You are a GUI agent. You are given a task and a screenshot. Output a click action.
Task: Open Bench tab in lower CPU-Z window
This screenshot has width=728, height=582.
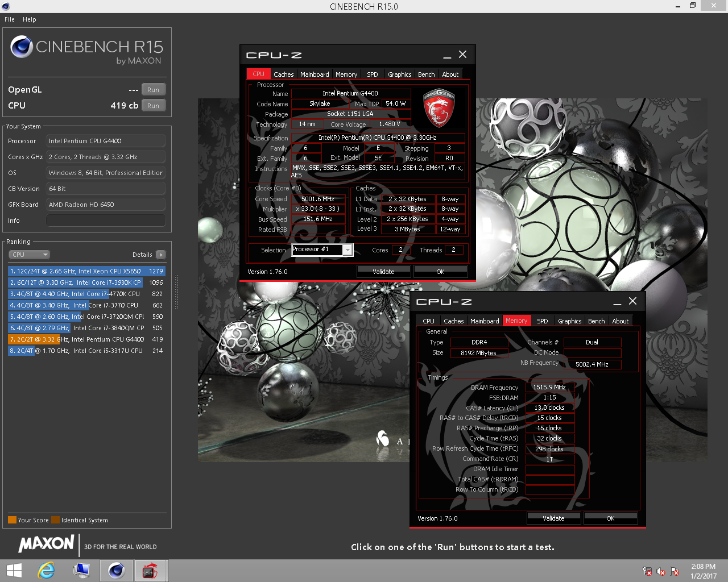tap(597, 321)
